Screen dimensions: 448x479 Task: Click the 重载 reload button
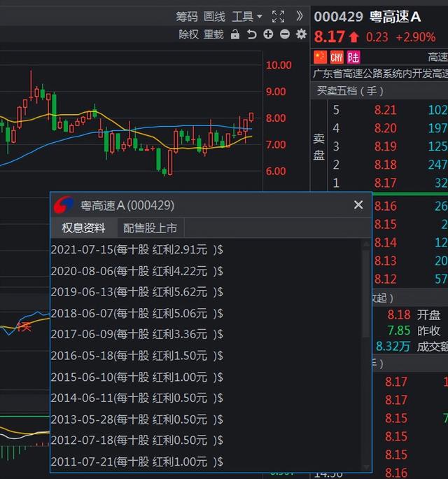213,34
